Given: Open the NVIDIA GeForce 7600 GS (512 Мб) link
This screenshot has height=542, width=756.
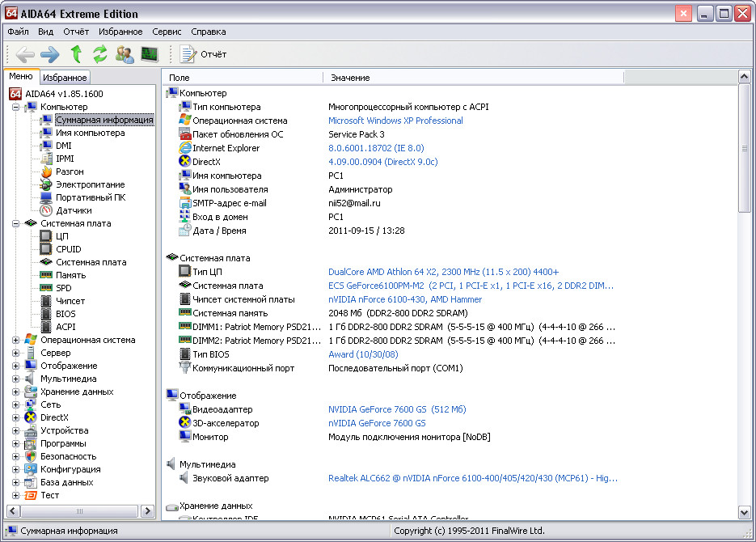Looking at the screenshot, I should [x=397, y=409].
